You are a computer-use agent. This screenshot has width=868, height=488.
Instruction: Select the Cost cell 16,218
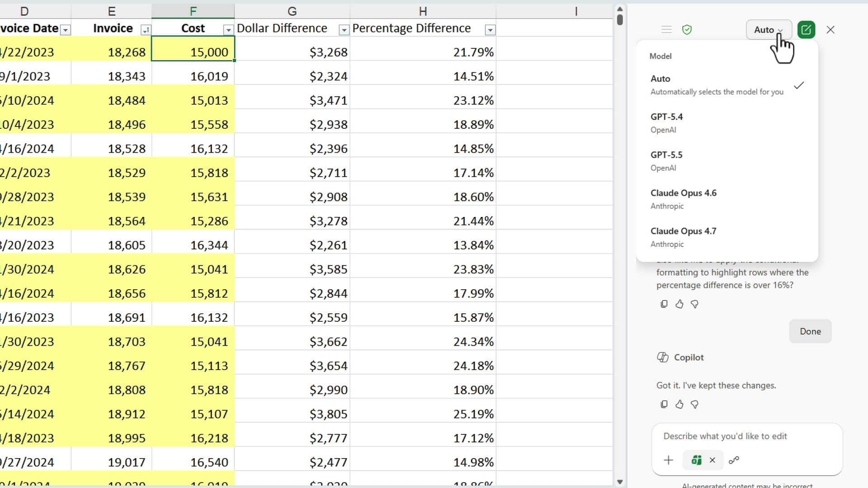click(x=193, y=435)
